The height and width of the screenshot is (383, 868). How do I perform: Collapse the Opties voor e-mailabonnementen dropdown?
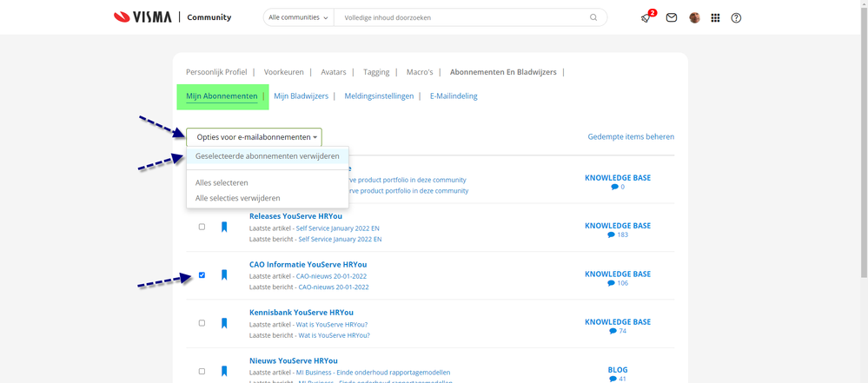pos(254,136)
